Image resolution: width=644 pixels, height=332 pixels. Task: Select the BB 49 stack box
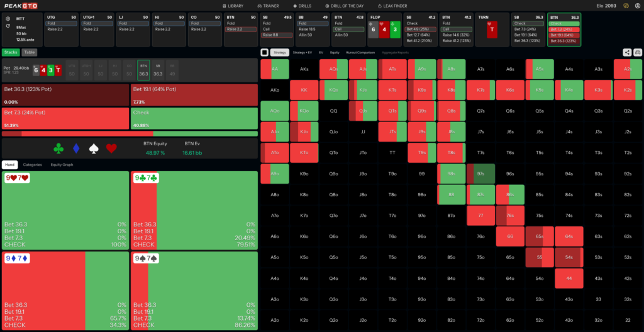pos(172,70)
